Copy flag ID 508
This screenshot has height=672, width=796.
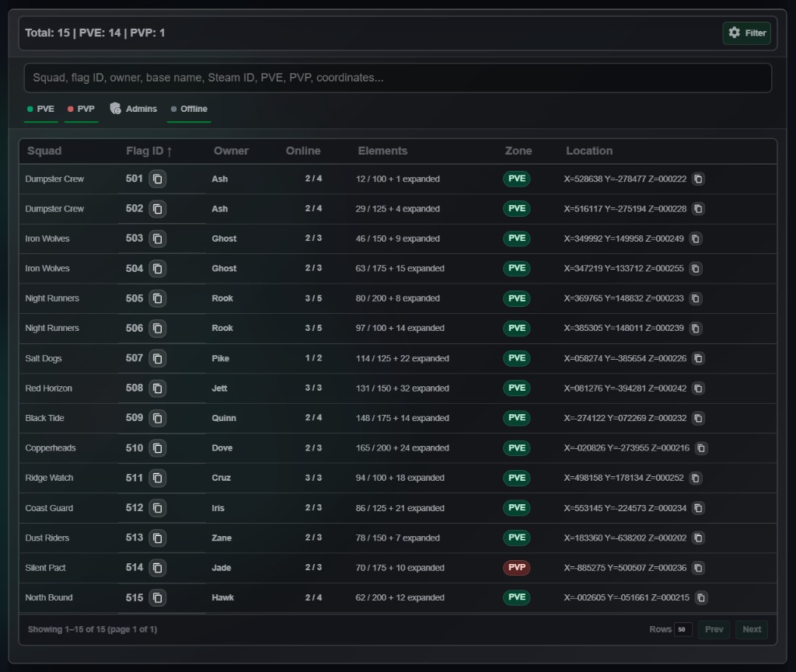tap(157, 388)
